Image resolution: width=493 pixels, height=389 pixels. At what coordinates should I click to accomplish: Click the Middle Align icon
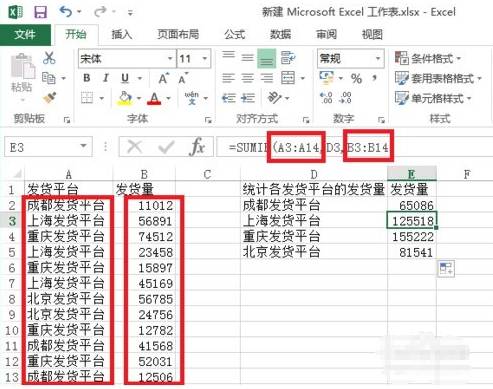tap(247, 58)
